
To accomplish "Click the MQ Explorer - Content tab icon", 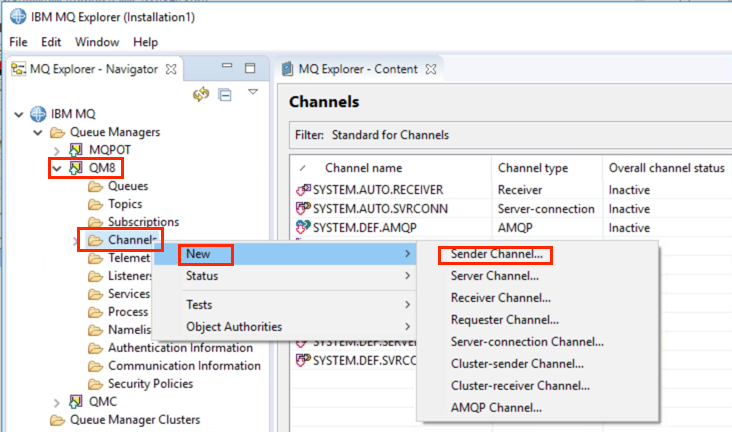I will 288,69.
